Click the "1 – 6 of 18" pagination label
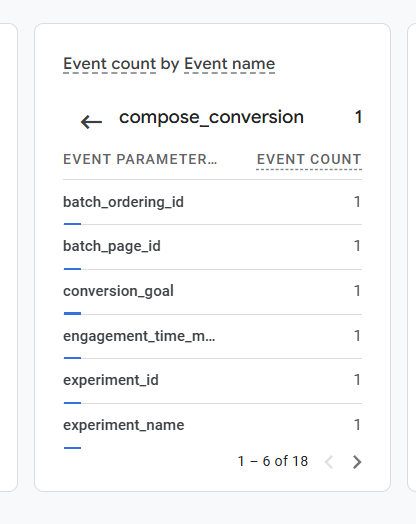This screenshot has height=524, width=416. tap(273, 462)
